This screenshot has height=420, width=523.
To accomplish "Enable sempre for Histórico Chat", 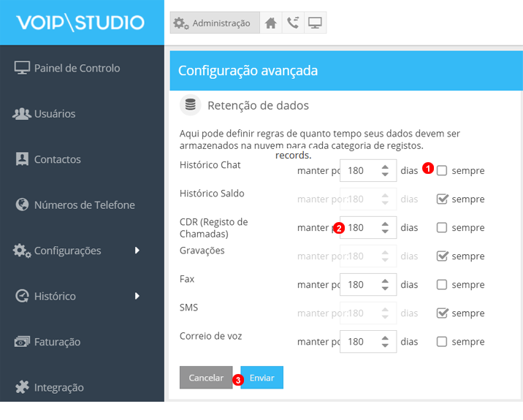I will (x=442, y=171).
